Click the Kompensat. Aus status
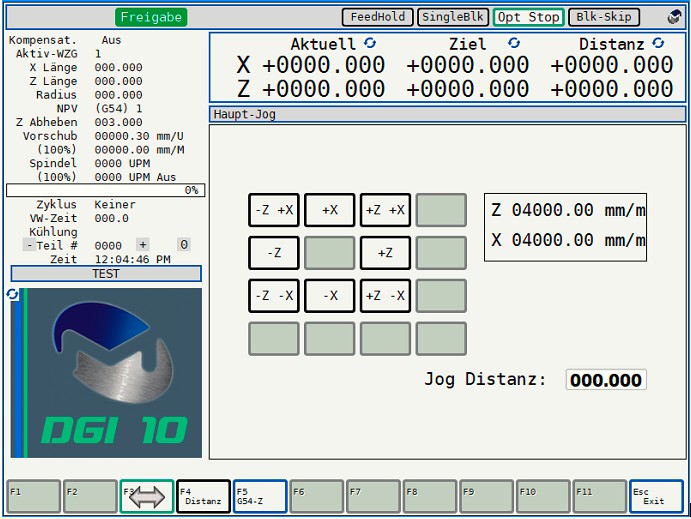691x519 pixels. coord(111,40)
